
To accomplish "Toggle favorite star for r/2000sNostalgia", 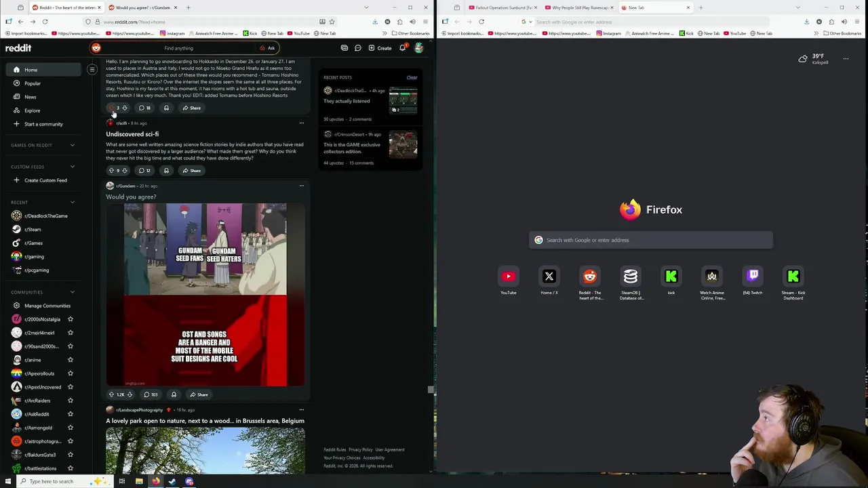I will pos(71,319).
